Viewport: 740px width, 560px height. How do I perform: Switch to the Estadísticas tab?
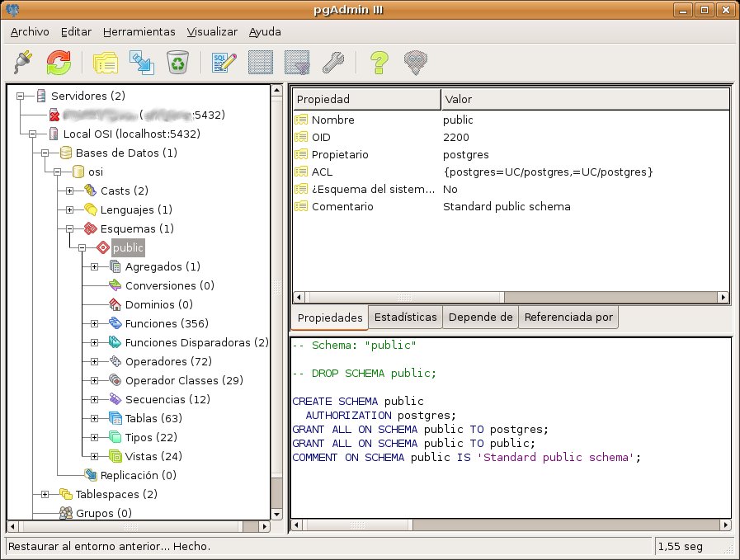405,317
